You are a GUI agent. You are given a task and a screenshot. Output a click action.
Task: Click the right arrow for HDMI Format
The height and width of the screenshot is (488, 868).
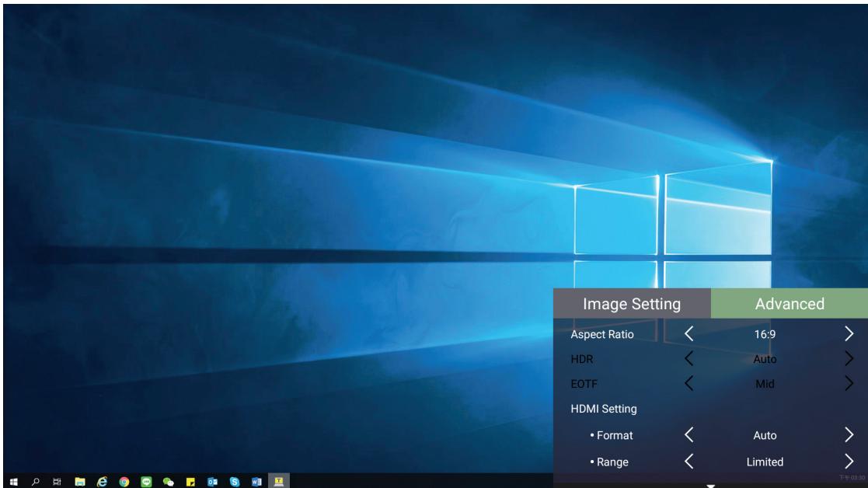click(x=849, y=435)
